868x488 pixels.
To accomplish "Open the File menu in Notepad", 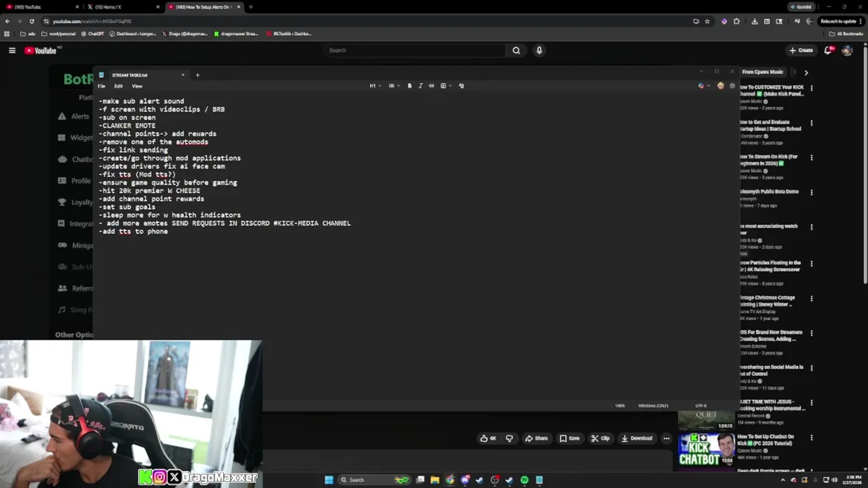I will (101, 86).
